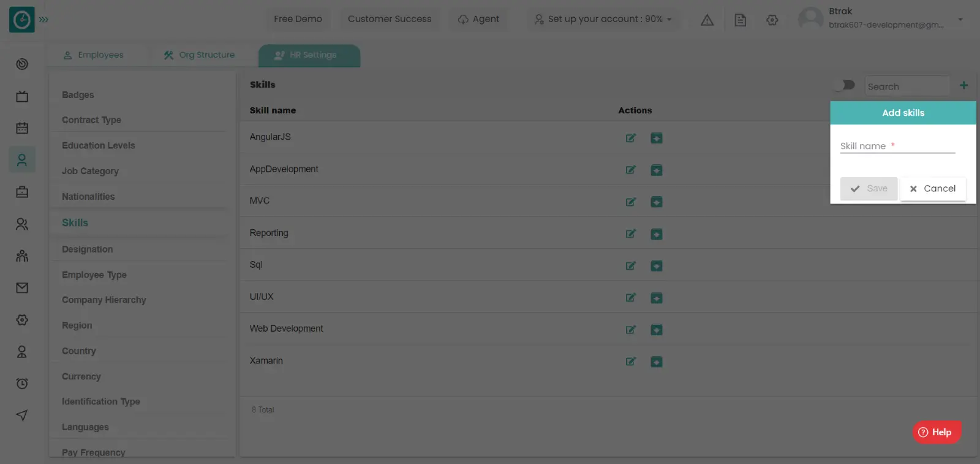Screen dimensions: 980x464
Task: Open the header settings gear icon
Action: point(772,20)
